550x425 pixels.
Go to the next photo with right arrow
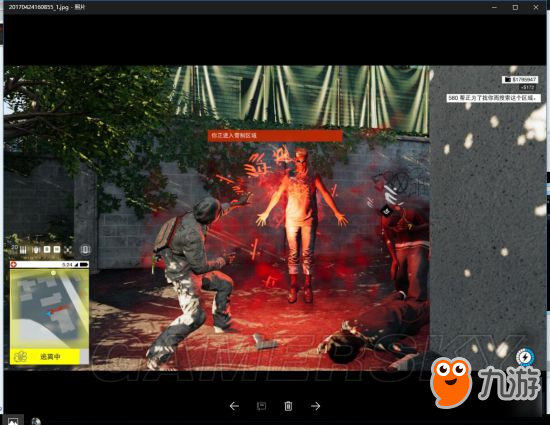pyautogui.click(x=315, y=406)
